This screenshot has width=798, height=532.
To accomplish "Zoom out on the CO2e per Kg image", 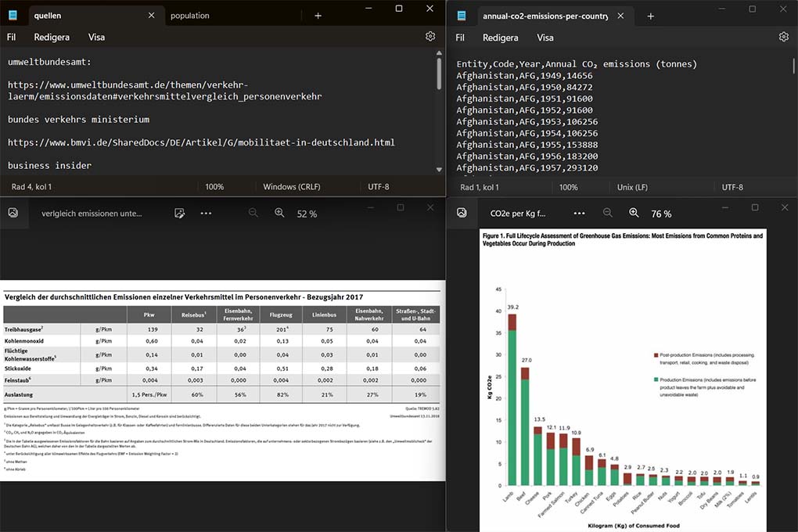I will pos(608,213).
